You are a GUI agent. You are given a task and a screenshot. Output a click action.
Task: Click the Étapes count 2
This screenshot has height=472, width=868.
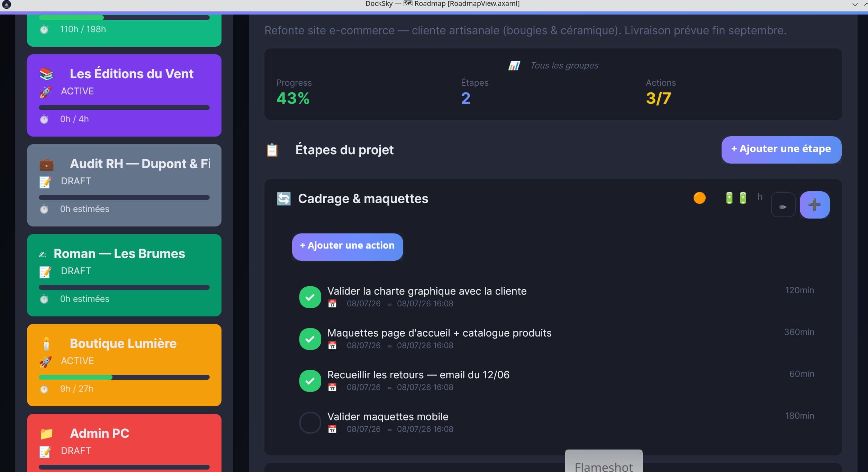point(466,98)
